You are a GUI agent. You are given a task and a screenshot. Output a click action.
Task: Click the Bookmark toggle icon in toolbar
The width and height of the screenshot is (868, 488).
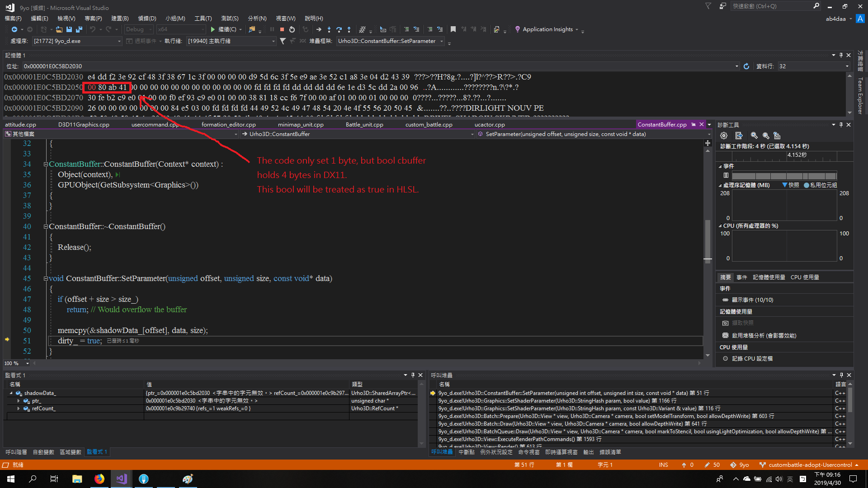453,29
